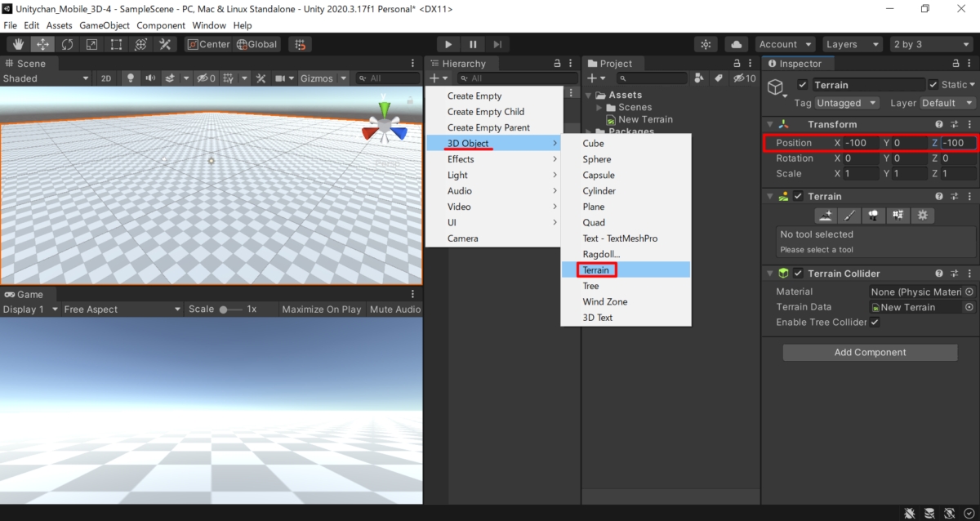
Task: Open the Shaded draw mode dropdown
Action: (x=46, y=78)
